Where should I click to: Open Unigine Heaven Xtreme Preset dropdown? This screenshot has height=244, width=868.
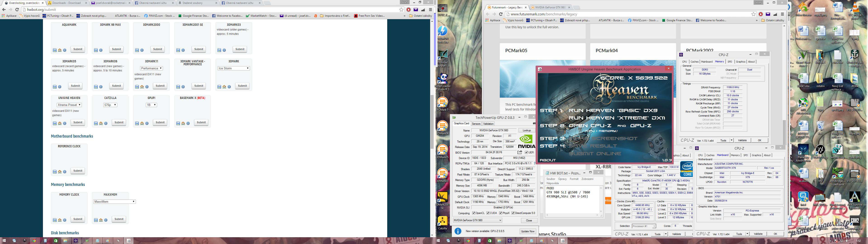pos(69,105)
